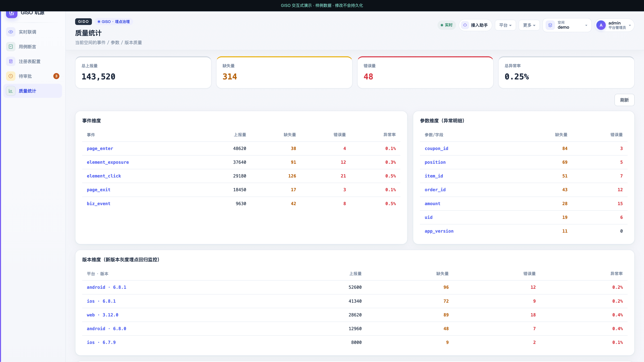
Task: Open 实时联调 eye icon in sidebar
Action: [x=11, y=32]
